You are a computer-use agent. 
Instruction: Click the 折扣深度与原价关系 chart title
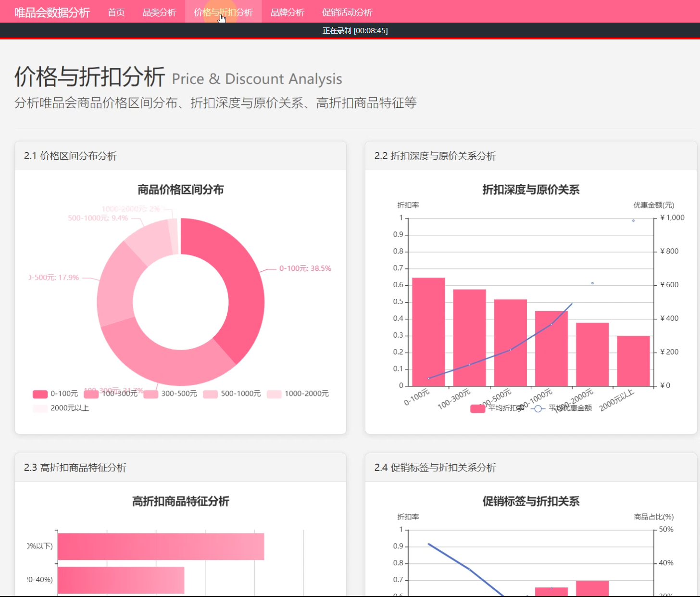[531, 190]
